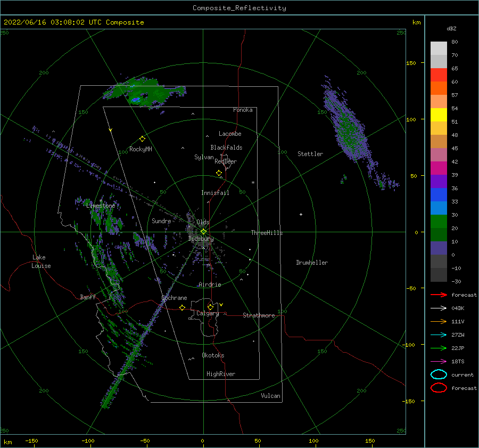Select the yellow diamond marker below Cochrane
Image resolution: width=479 pixels, height=448 pixels.
point(182,307)
